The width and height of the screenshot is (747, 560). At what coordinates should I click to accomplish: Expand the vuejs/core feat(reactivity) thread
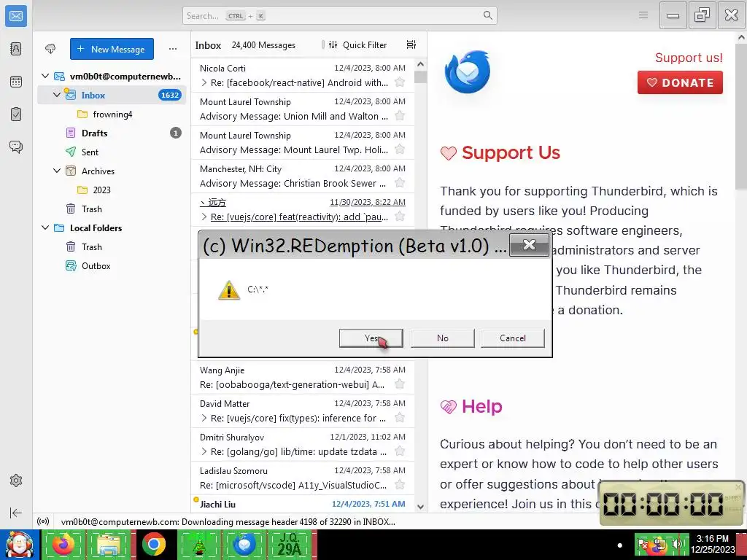(x=204, y=217)
